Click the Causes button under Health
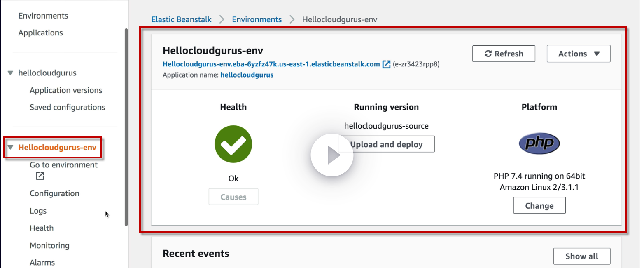This screenshot has width=644, height=268. 233,197
